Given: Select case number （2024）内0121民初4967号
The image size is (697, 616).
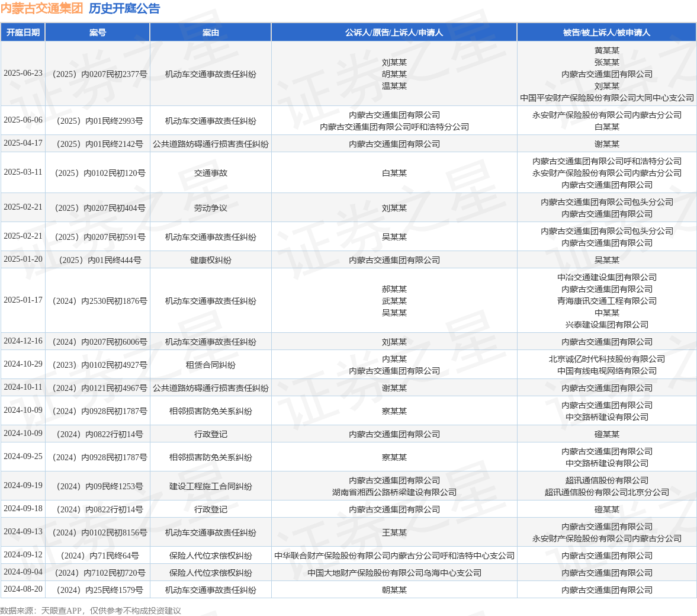Looking at the screenshot, I should click(x=98, y=389).
